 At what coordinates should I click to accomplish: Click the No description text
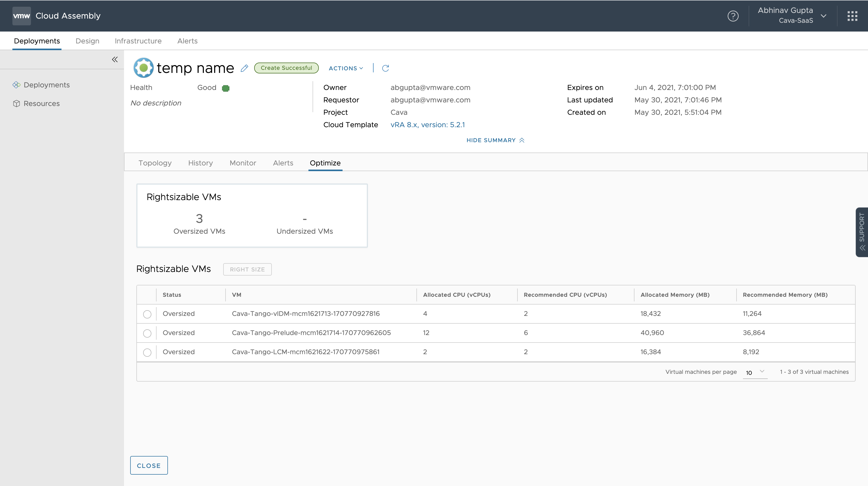coord(156,103)
